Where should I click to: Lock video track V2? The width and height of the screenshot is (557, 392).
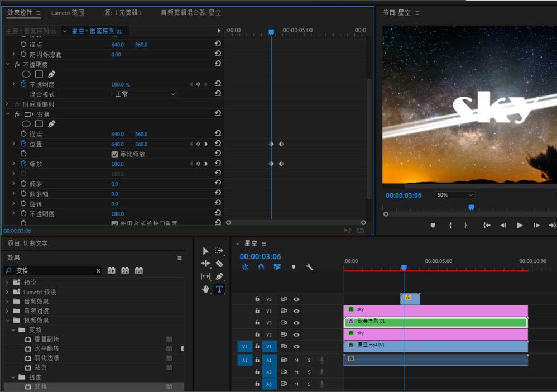(x=257, y=334)
